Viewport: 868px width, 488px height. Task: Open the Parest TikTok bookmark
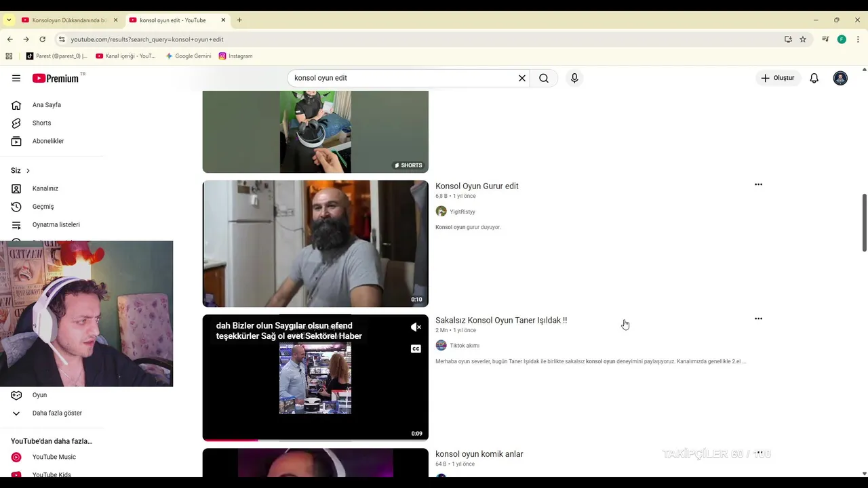point(57,56)
